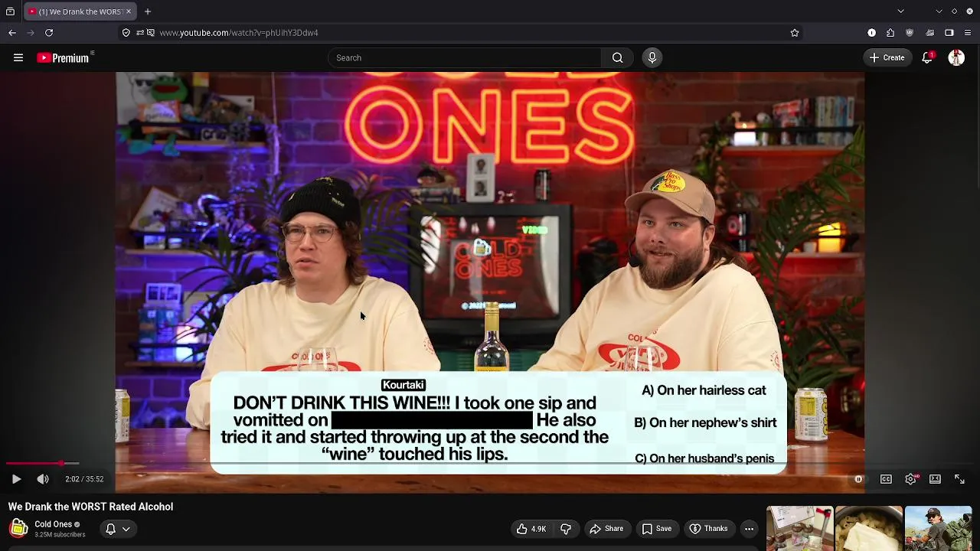
Task: Like the video with 4.9K likes
Action: [531, 529]
